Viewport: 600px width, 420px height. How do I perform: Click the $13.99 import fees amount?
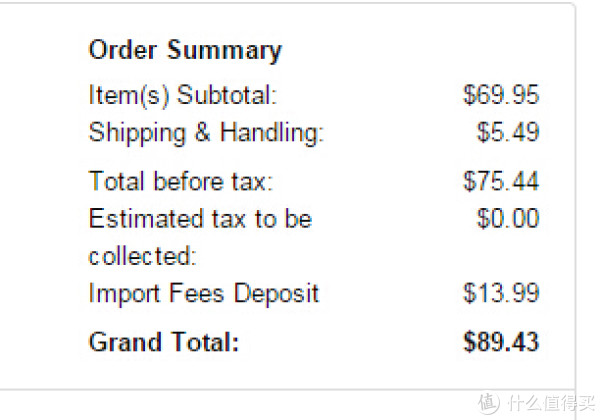(x=501, y=293)
